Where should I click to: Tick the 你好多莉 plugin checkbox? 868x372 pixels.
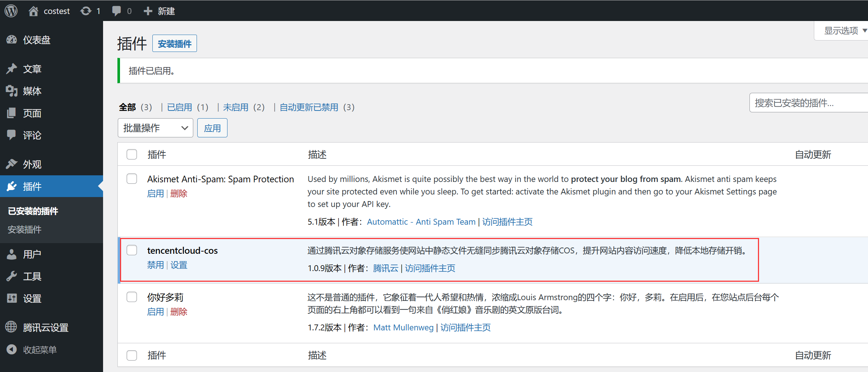click(132, 297)
